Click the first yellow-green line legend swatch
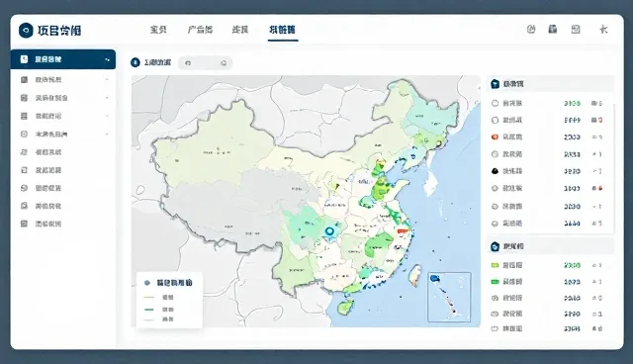The height and width of the screenshot is (364, 633). [149, 298]
